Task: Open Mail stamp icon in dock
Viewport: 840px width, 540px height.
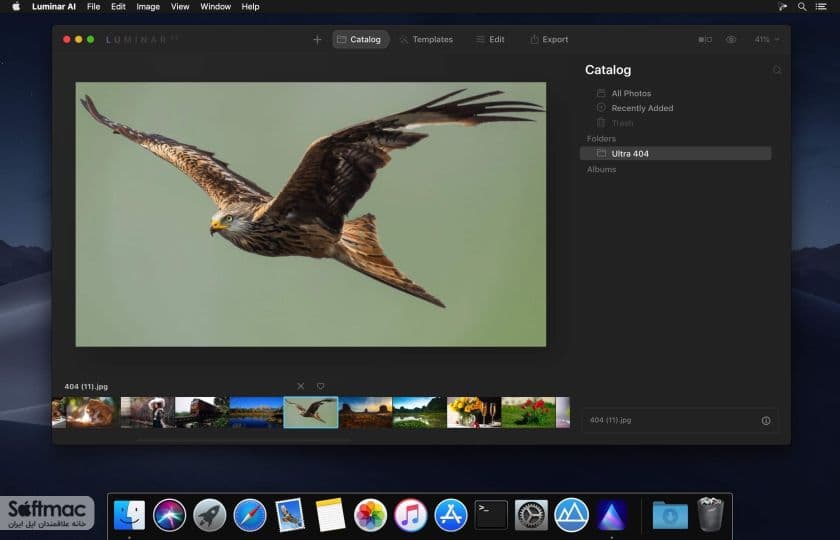Action: coord(290,515)
